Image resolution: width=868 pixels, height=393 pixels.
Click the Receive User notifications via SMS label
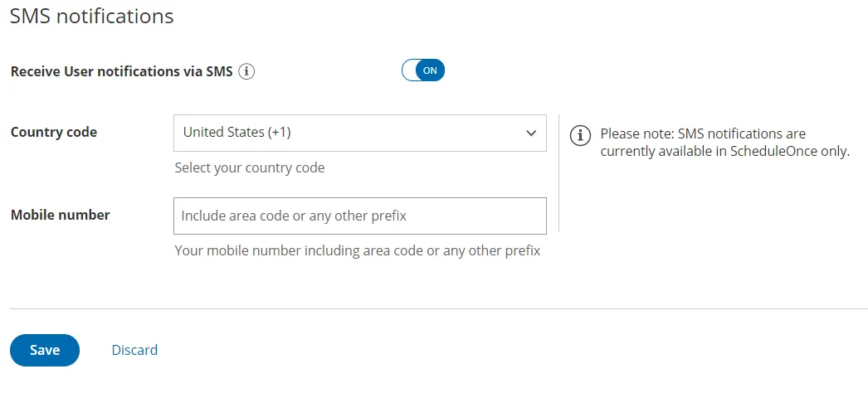click(122, 72)
